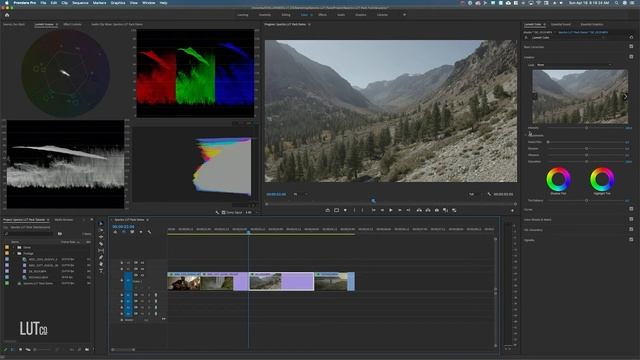The width and height of the screenshot is (640, 360).
Task: Add a marker from Program monitor controls
Action: point(345,210)
